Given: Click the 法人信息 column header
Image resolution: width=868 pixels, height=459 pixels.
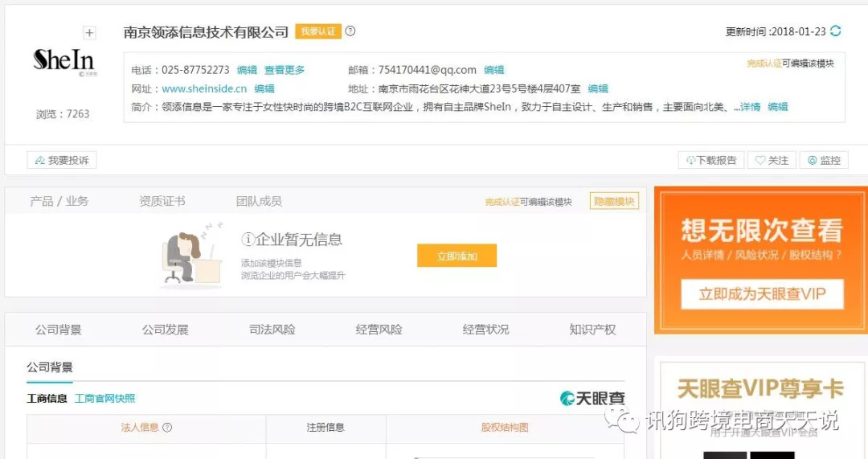Looking at the screenshot, I should click(x=140, y=428).
